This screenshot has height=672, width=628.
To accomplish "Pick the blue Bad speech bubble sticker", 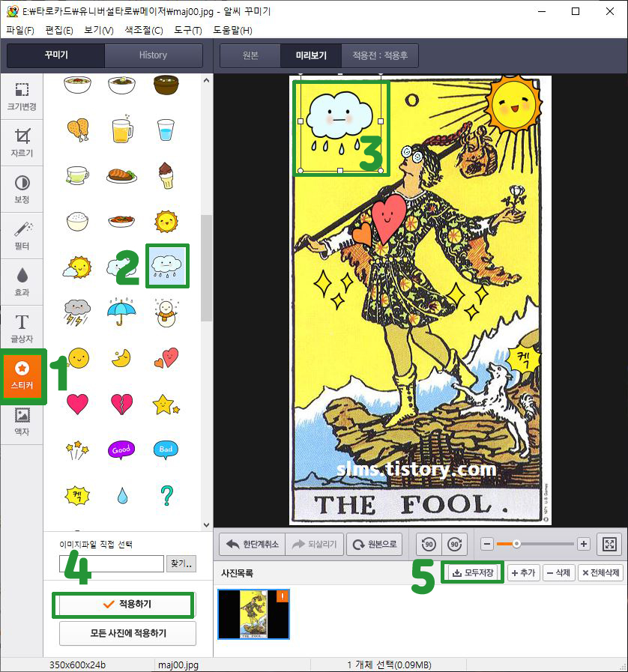I will (166, 449).
